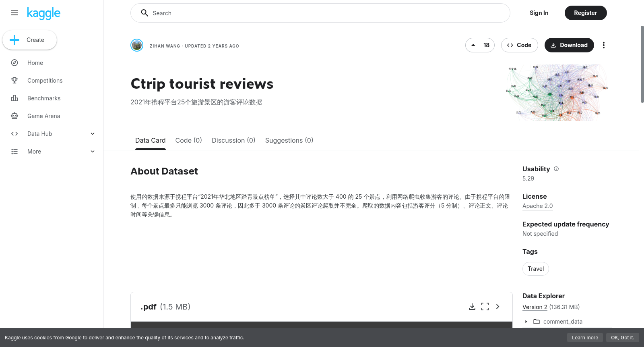Switch to the Code (0) tab
Viewport: 644px width, 347px height.
click(188, 140)
